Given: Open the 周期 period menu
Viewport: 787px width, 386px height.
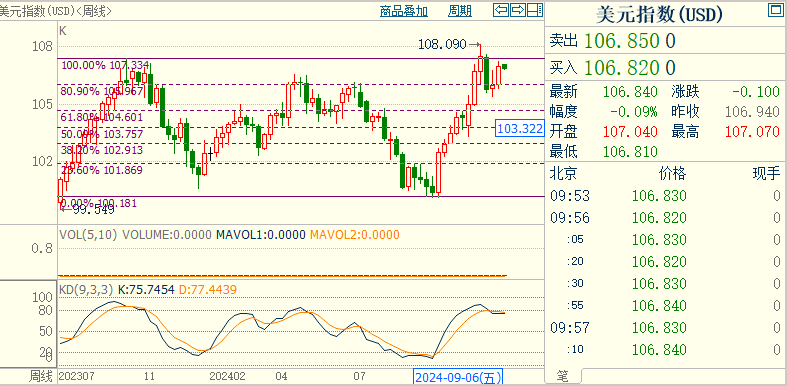Looking at the screenshot, I should pyautogui.click(x=460, y=11).
